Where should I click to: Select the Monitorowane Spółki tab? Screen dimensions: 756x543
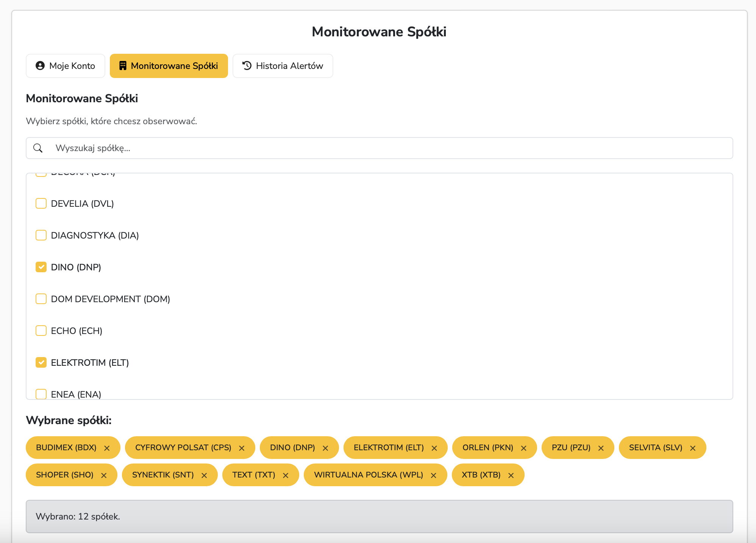[169, 66]
